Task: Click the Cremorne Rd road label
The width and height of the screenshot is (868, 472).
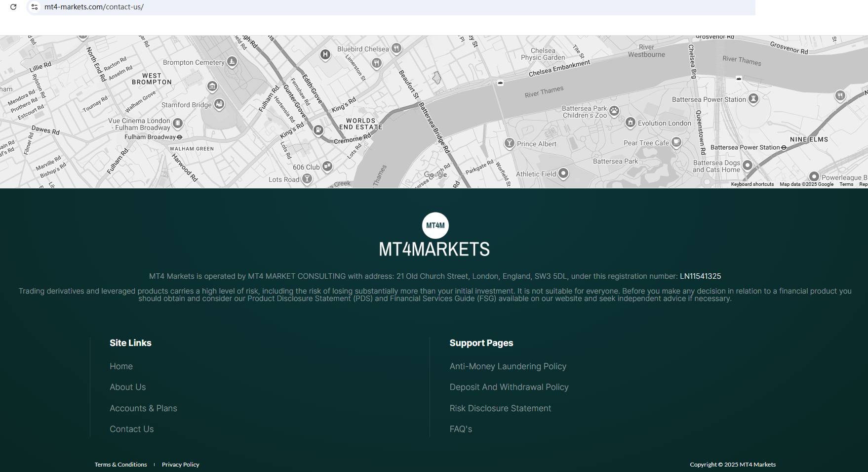Action: pyautogui.click(x=352, y=139)
